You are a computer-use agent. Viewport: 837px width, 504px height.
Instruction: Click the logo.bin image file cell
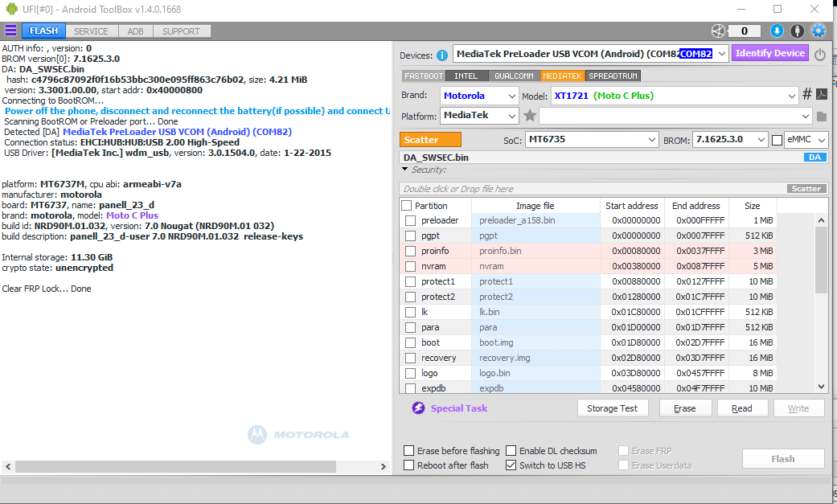[x=535, y=373]
